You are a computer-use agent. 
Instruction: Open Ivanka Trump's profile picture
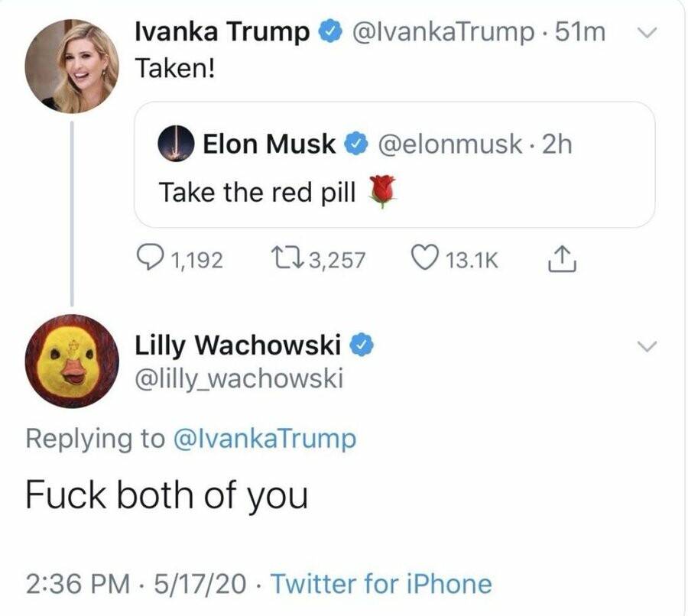pos(71,65)
